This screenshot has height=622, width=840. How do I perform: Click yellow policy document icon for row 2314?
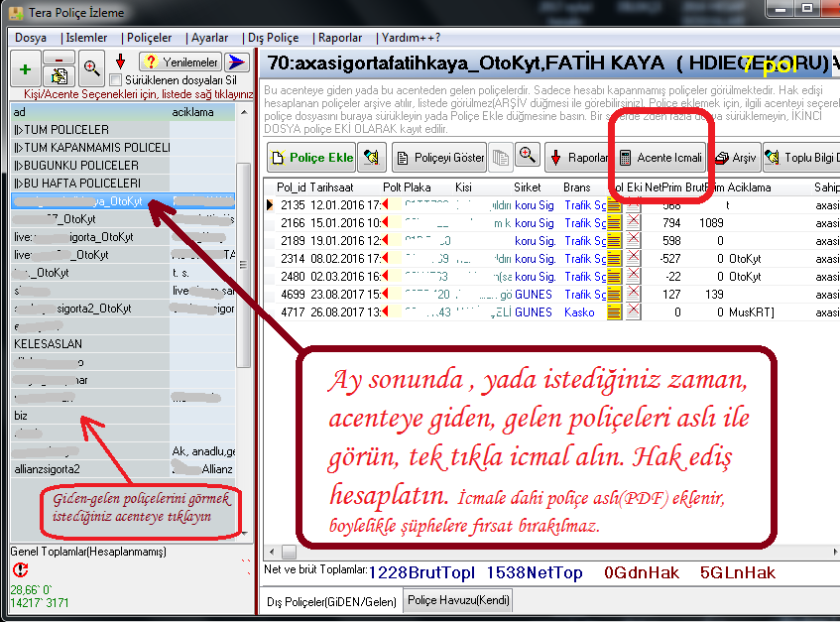[x=615, y=259]
